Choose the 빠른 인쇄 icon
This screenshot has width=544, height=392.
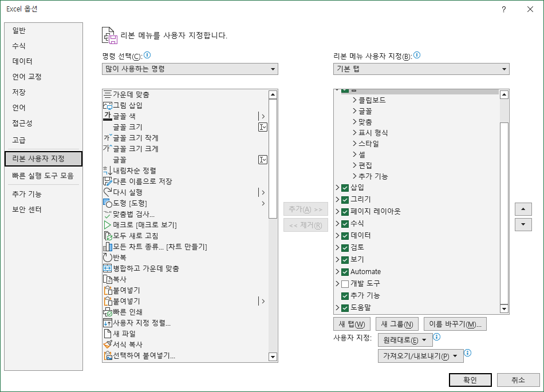pos(108,312)
